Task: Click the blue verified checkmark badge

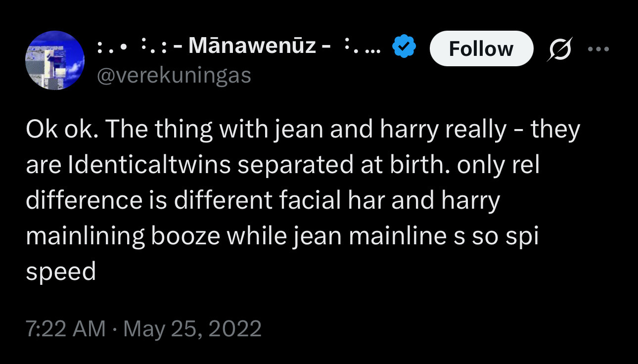Action: (404, 47)
